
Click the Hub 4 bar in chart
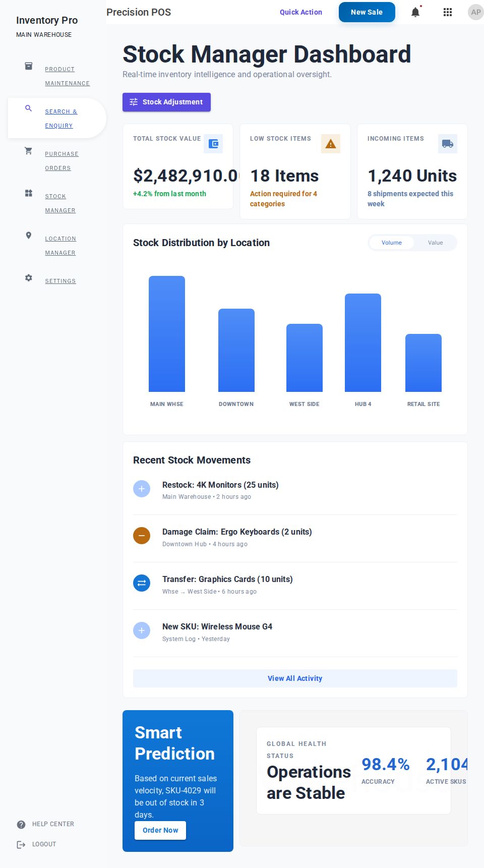point(363,342)
